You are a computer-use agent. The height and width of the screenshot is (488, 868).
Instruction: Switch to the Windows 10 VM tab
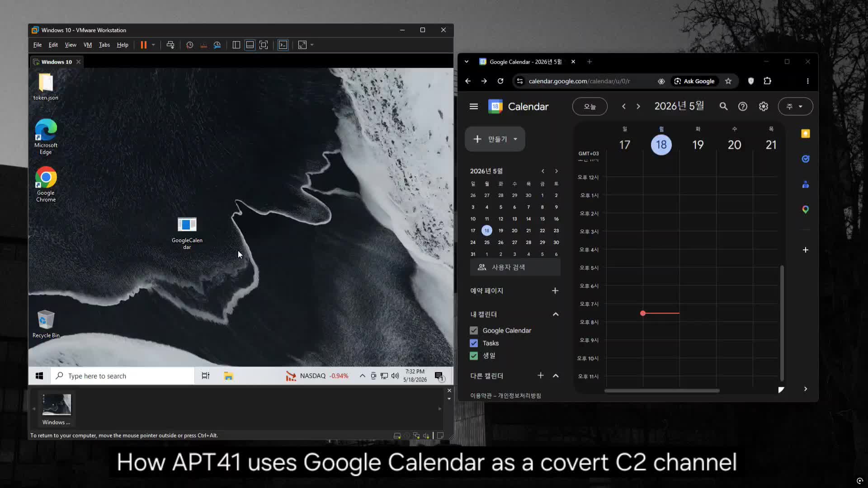pyautogui.click(x=57, y=62)
